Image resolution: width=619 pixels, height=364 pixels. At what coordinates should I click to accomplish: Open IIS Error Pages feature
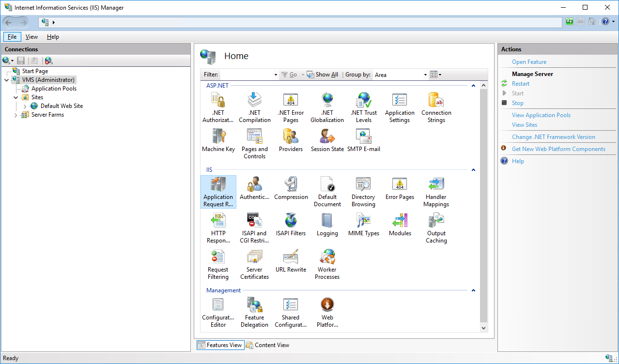pyautogui.click(x=400, y=188)
